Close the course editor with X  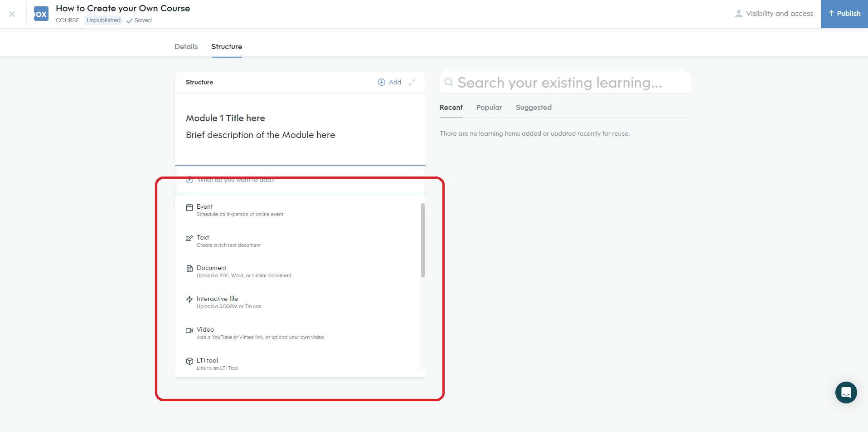[12, 14]
